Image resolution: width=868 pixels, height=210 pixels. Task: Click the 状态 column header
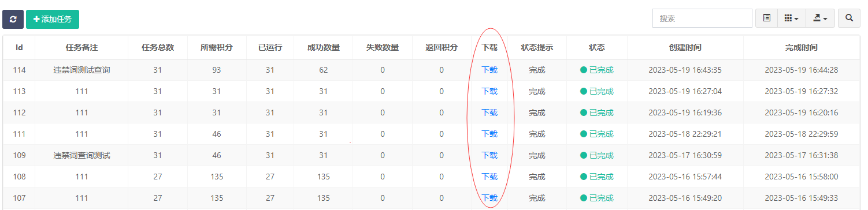597,47
